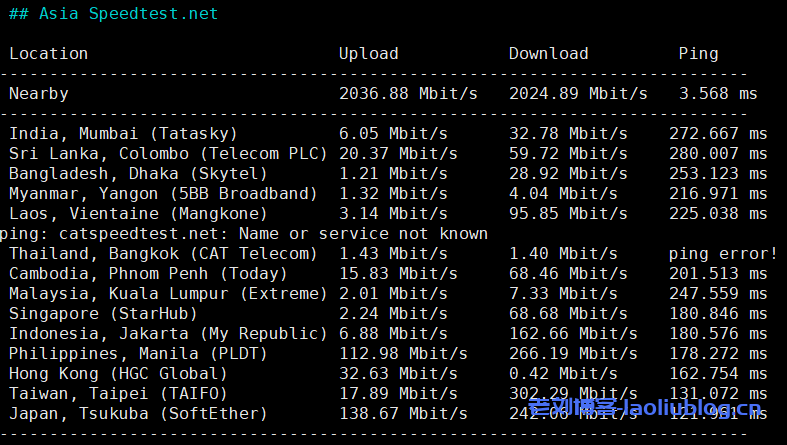Click the Nearby upload value 2036.88 Mbit/s
This screenshot has width=787, height=445.
point(408,94)
